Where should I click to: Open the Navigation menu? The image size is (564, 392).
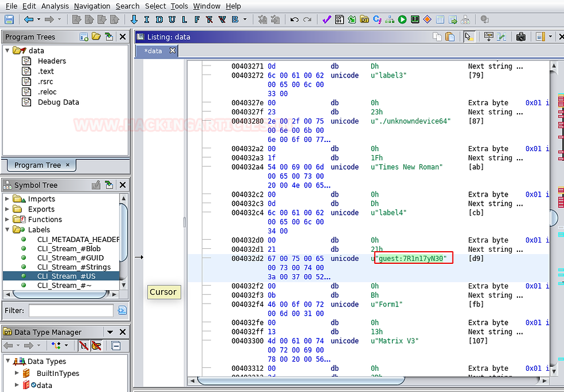click(92, 6)
